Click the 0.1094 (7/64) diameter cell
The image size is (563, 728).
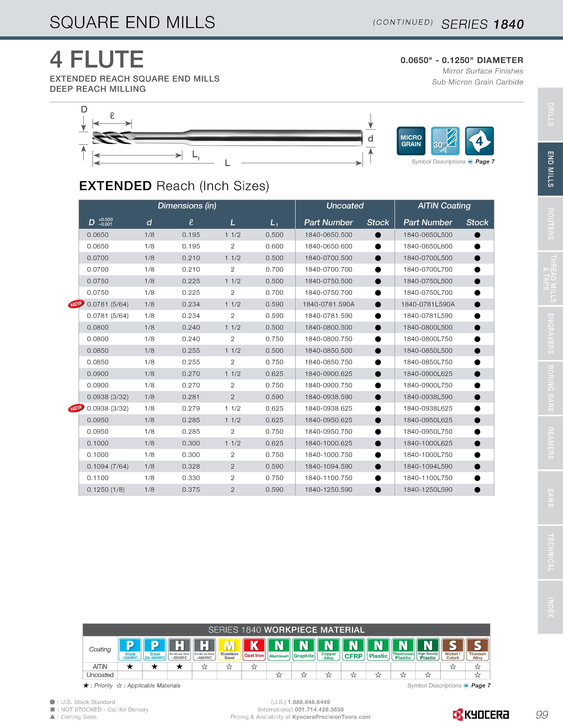pyautogui.click(x=108, y=466)
